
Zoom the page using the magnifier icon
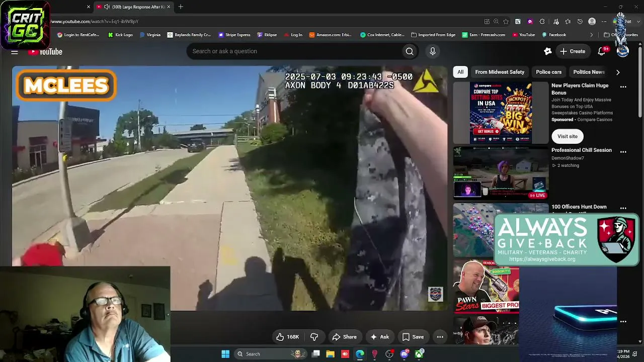tap(496, 22)
